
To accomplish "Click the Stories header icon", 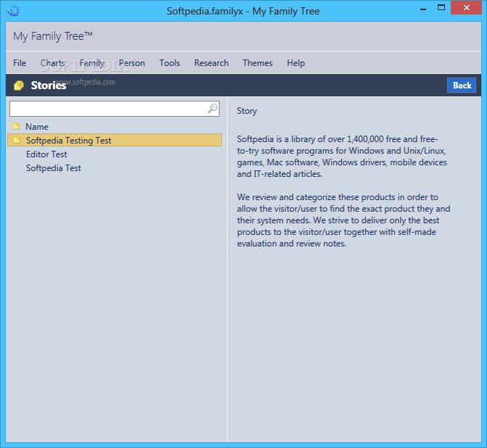I will click(x=19, y=86).
